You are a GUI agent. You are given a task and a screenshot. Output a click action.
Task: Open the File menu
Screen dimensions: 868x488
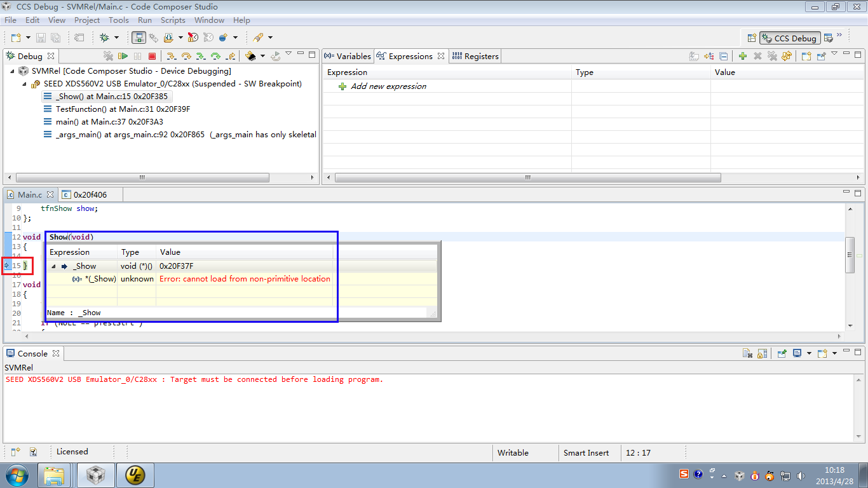pyautogui.click(x=10, y=20)
